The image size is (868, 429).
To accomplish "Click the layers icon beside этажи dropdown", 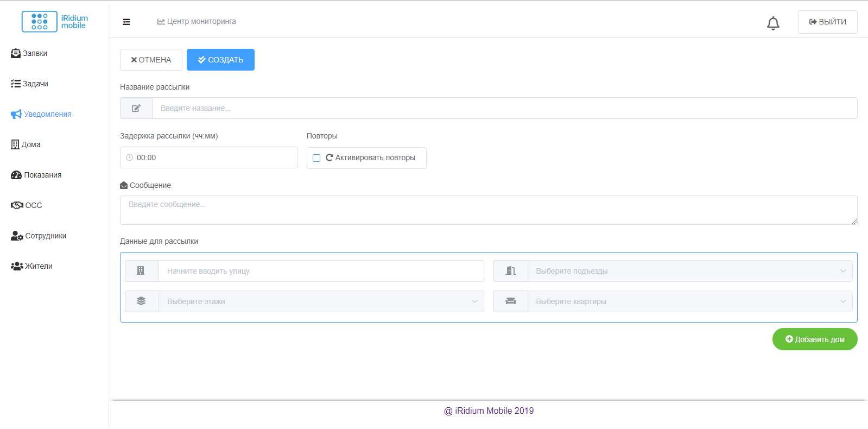I will point(141,301).
